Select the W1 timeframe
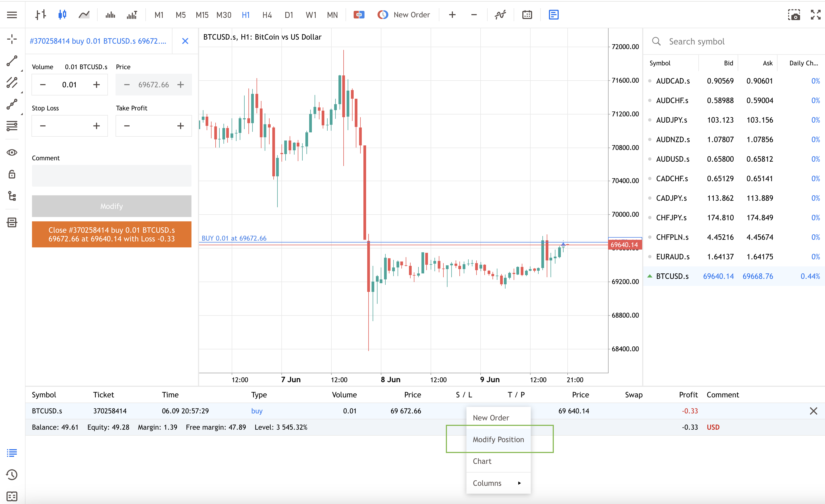Viewport: 825px width, 504px height. point(311,15)
